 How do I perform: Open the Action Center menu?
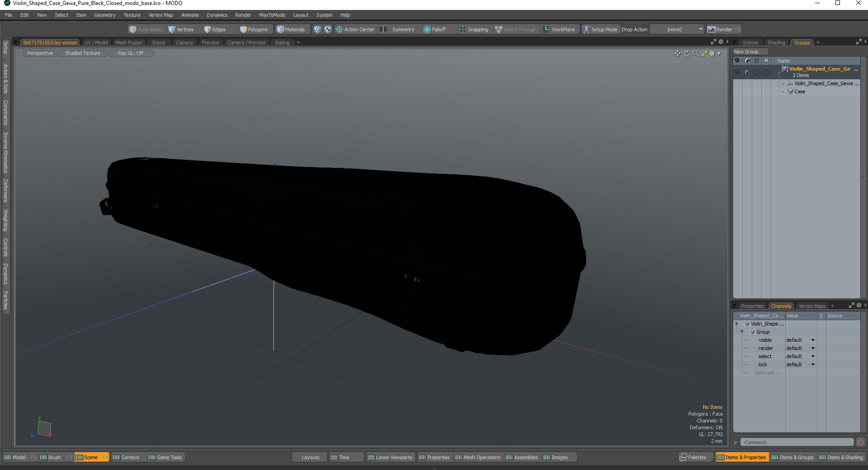(x=355, y=29)
